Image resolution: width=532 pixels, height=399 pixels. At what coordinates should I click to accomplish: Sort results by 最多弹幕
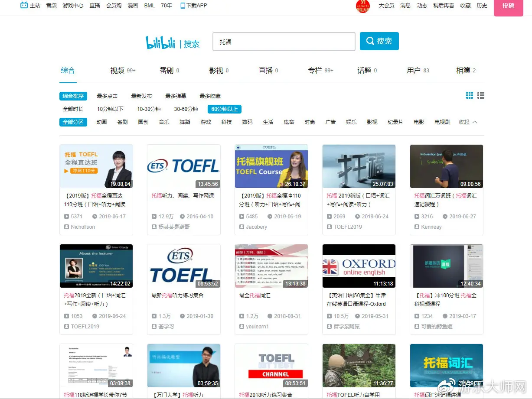pyautogui.click(x=176, y=96)
